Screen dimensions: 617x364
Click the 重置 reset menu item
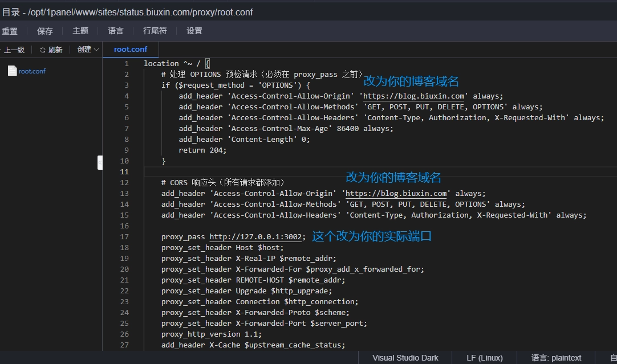10,31
